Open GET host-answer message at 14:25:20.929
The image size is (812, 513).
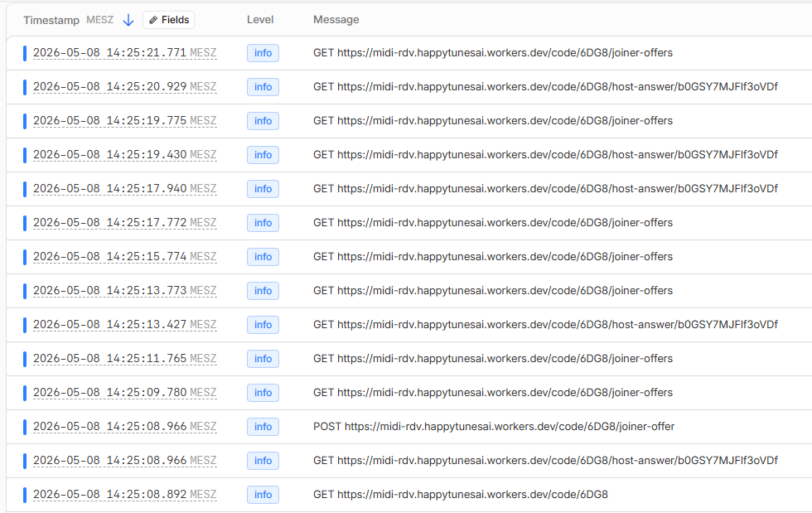pyautogui.click(x=545, y=86)
